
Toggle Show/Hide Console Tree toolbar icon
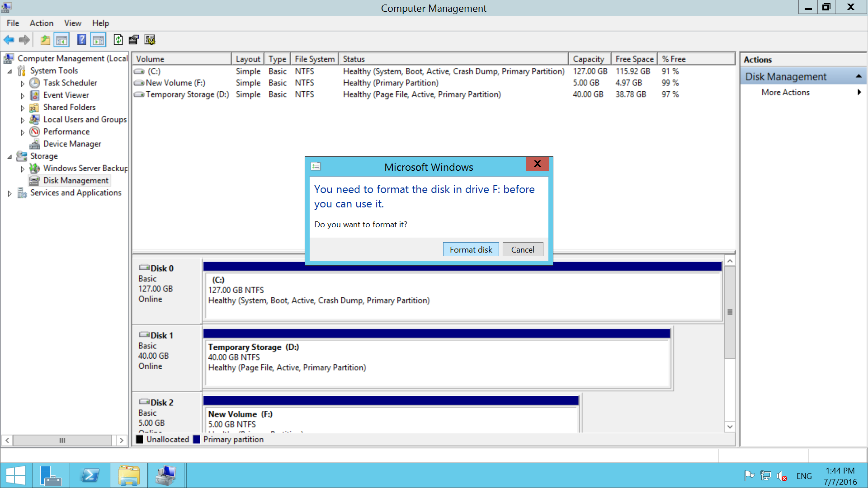pyautogui.click(x=61, y=40)
